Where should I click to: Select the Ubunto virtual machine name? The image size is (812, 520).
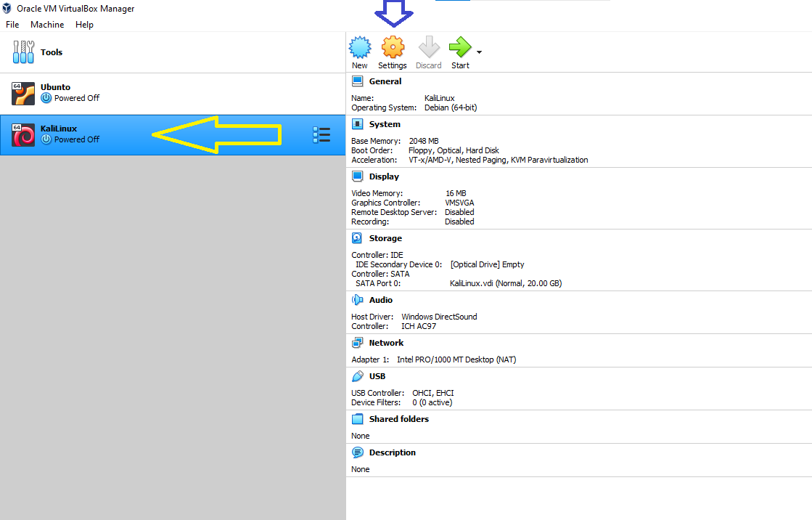(x=55, y=87)
